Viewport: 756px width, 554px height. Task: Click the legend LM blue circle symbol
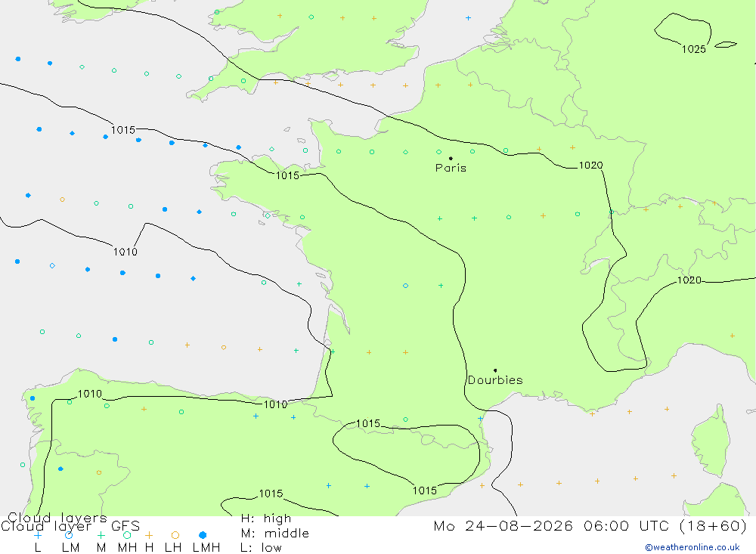69,535
